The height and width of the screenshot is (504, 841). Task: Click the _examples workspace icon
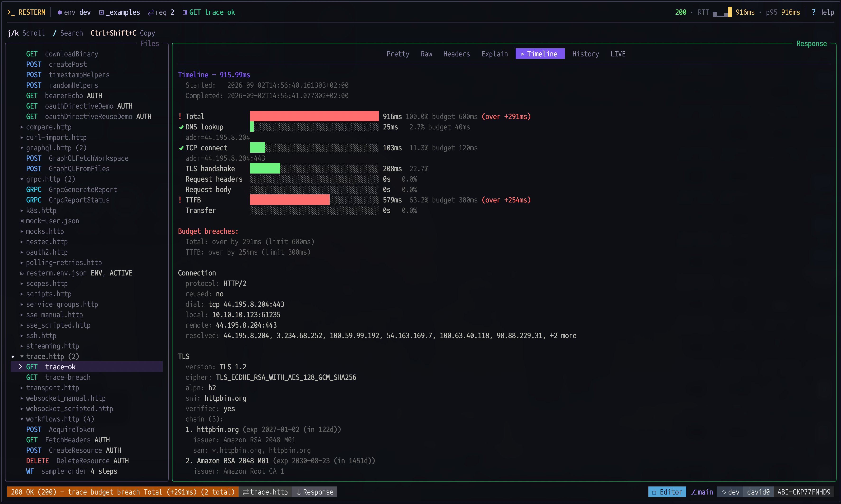pos(101,12)
